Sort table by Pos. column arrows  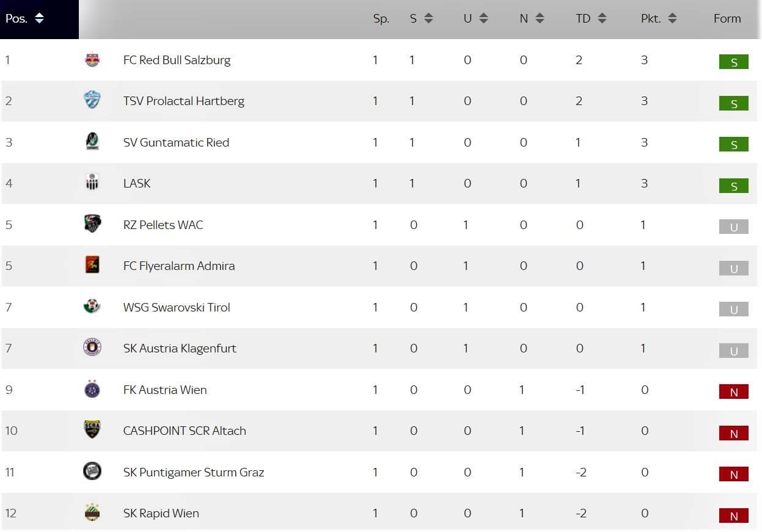[40, 18]
